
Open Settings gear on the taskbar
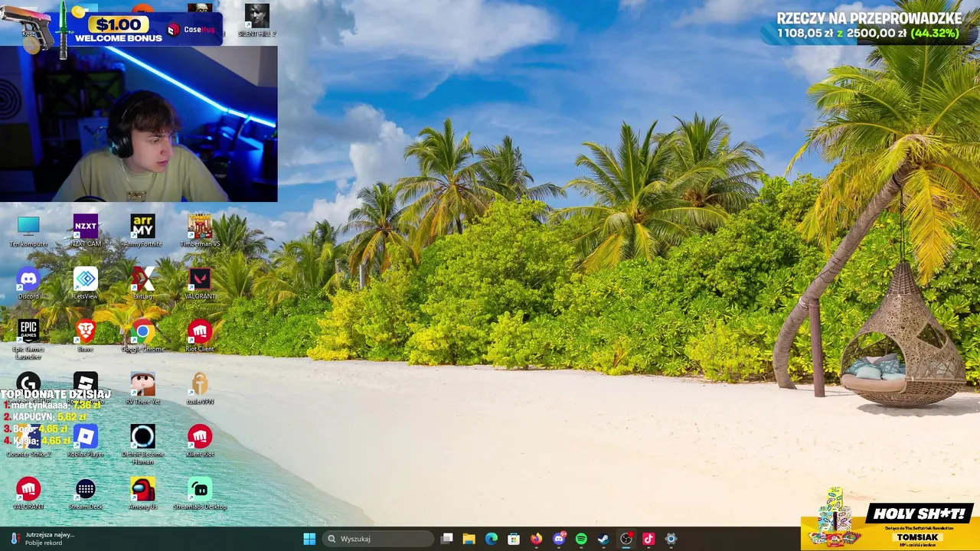[x=671, y=539]
